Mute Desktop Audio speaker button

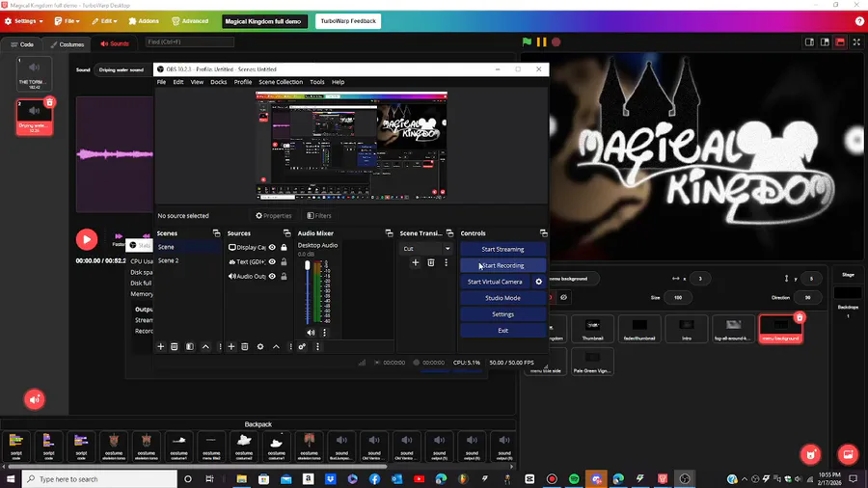pyautogui.click(x=311, y=333)
